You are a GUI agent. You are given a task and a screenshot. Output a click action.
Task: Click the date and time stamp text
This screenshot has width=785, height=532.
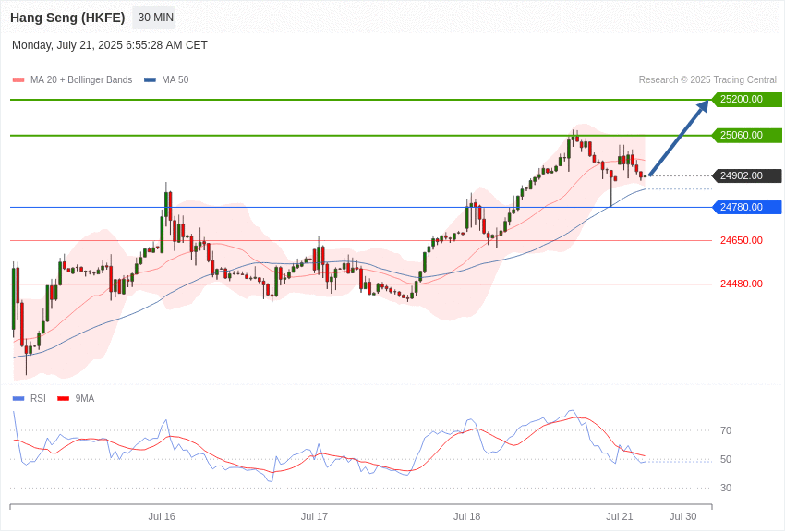(110, 45)
